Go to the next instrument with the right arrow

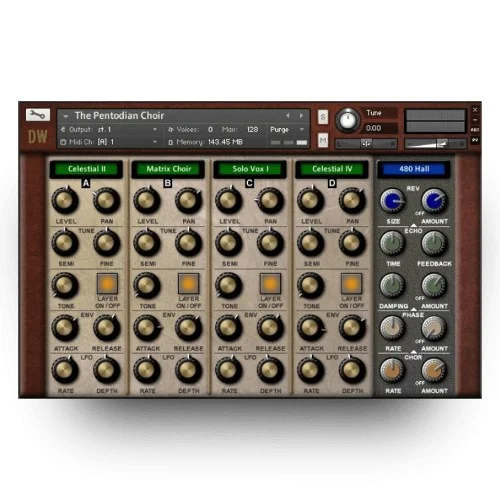tap(301, 116)
